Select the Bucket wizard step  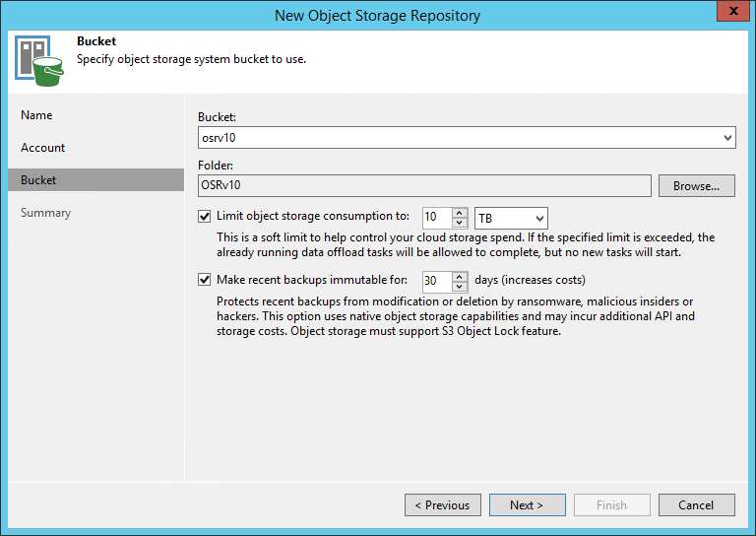coord(38,180)
